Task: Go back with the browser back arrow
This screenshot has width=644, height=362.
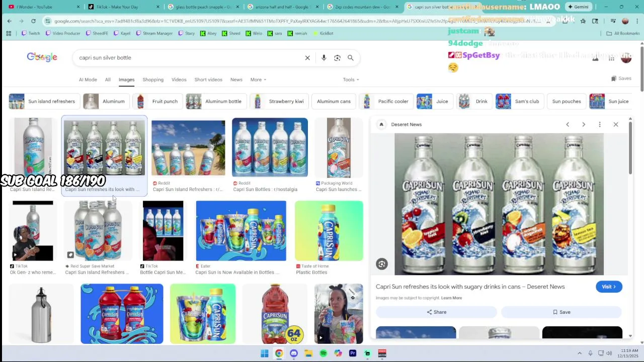Action: point(10,21)
